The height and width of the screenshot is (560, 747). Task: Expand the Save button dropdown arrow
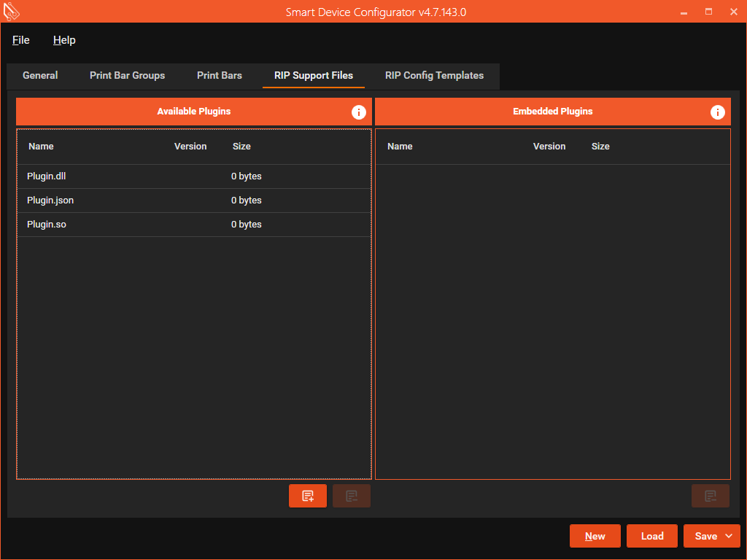pos(729,536)
